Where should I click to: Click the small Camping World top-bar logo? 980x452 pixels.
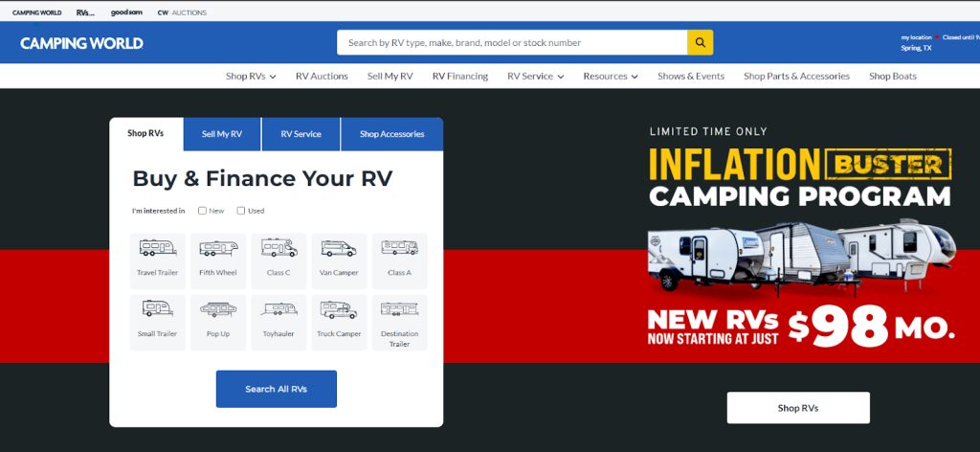point(37,12)
